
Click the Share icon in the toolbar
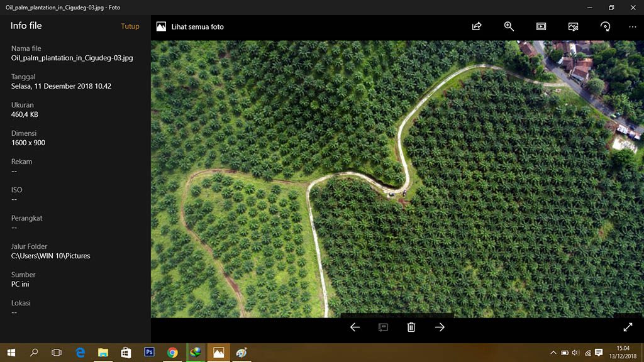coord(477,26)
